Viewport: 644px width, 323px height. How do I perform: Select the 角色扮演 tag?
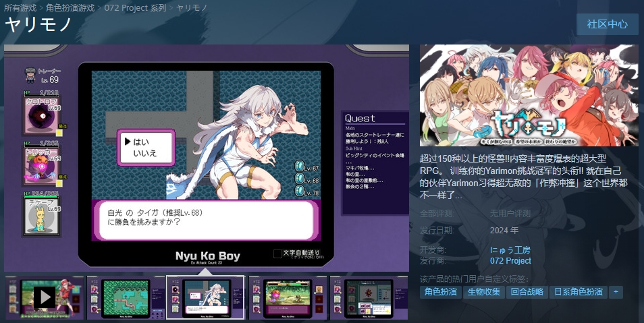click(441, 292)
